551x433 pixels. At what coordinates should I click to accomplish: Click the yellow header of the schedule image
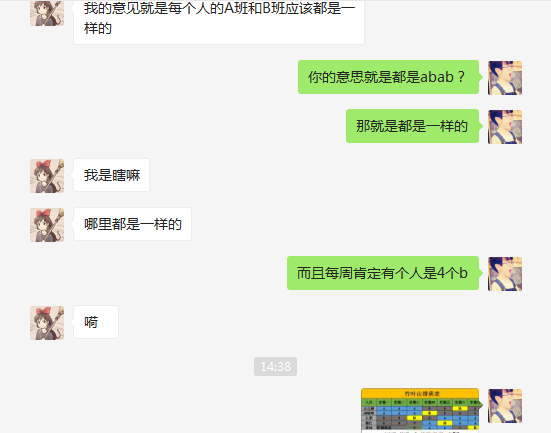tap(420, 393)
